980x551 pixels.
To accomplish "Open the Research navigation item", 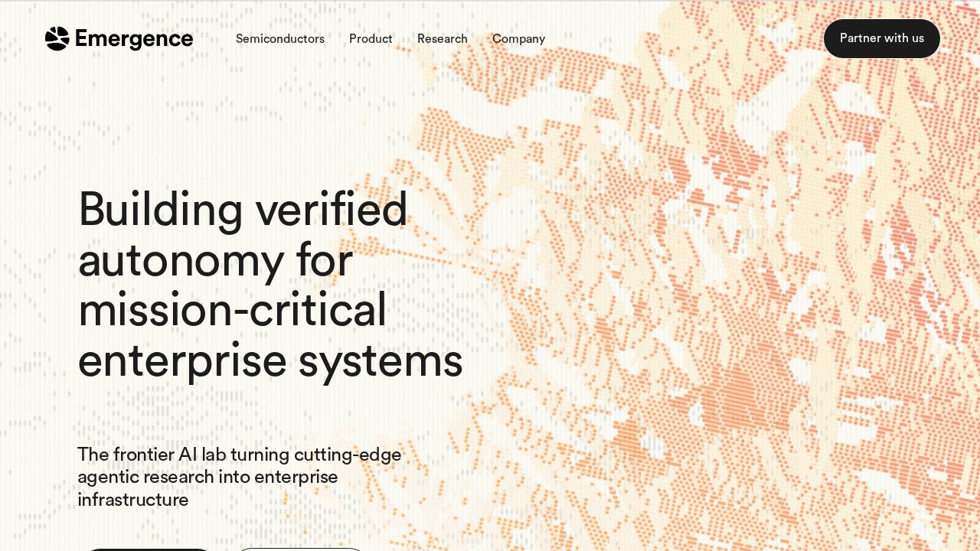I will (x=443, y=39).
